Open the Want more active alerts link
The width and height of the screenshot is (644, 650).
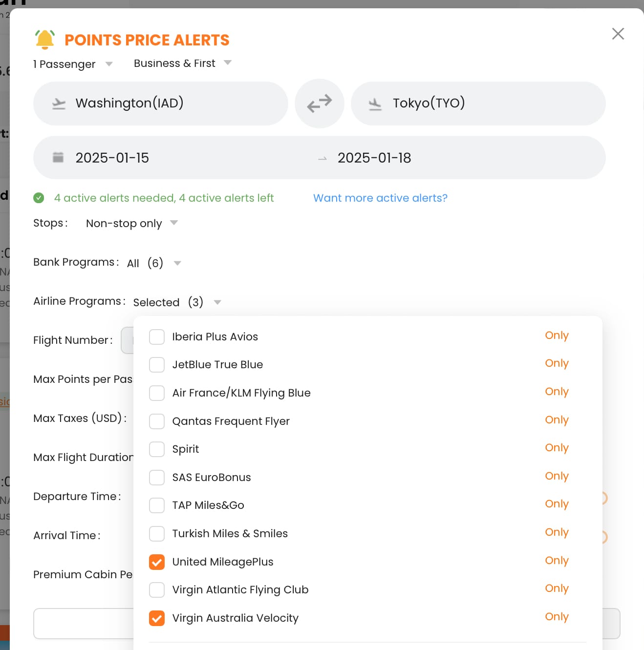coord(380,198)
